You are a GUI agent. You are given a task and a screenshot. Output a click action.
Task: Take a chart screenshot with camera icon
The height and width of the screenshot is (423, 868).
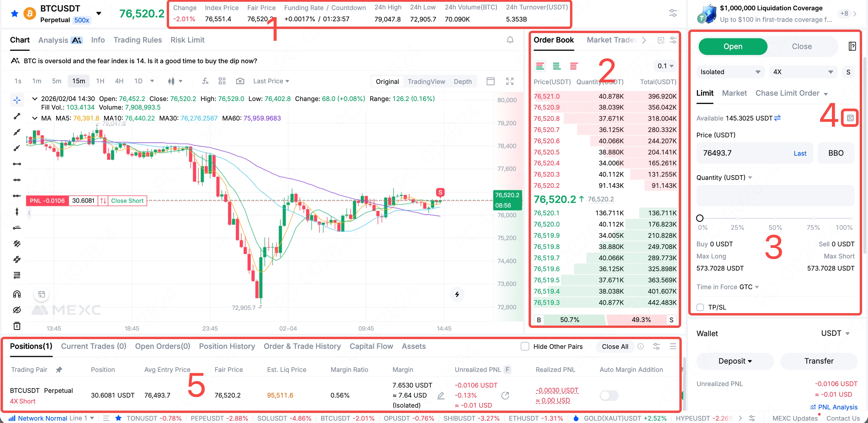[240, 81]
